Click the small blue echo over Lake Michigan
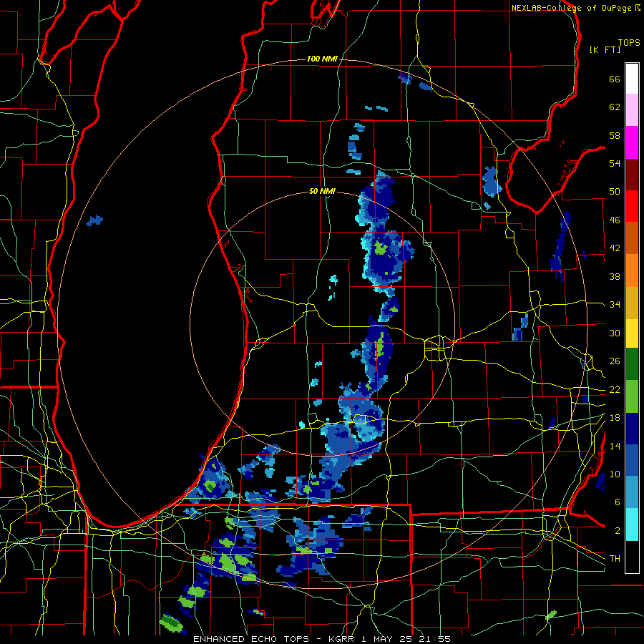 pyautogui.click(x=94, y=220)
